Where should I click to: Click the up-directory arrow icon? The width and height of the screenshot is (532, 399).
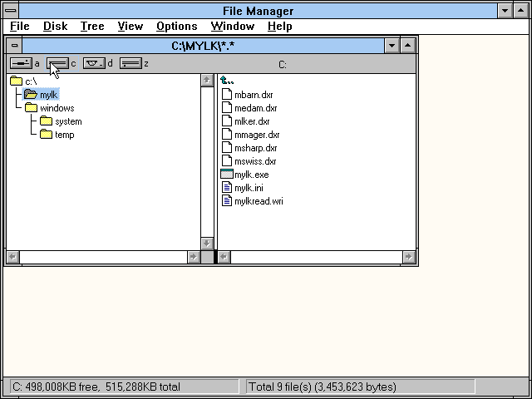(227, 81)
